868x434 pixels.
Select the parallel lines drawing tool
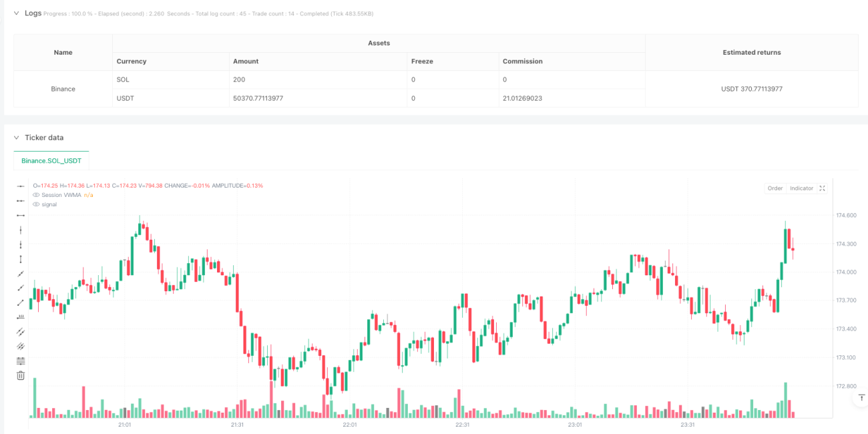(21, 332)
